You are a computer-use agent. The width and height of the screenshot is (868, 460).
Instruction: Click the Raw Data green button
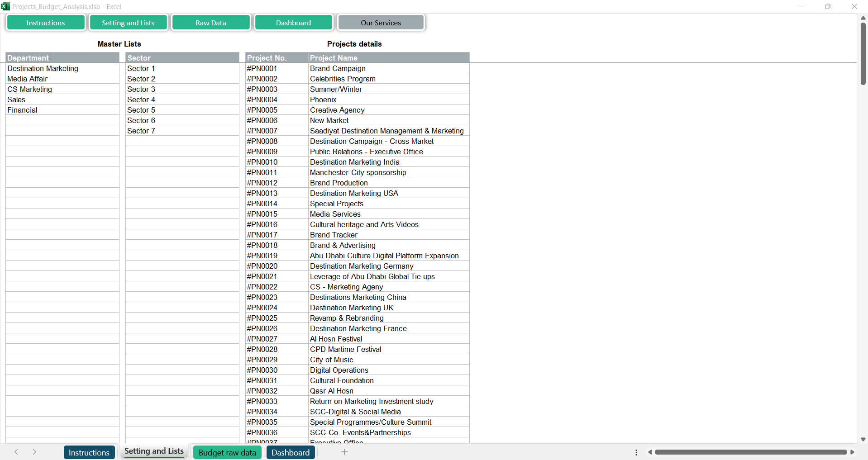211,23
